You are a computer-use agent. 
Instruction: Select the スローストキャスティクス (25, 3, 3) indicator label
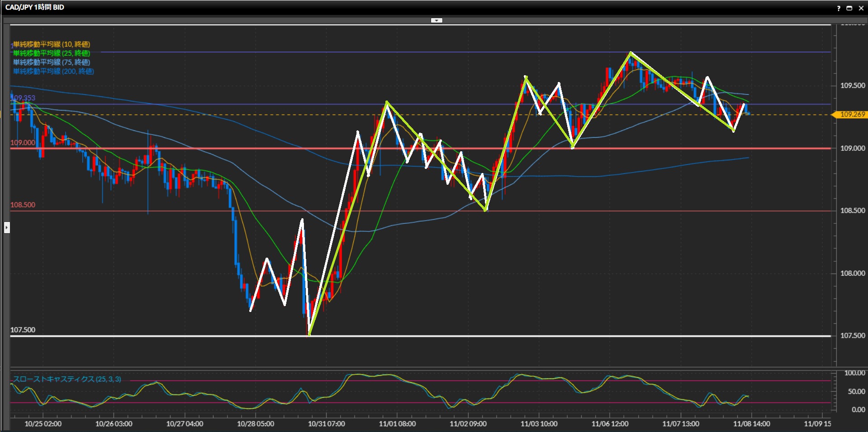(67, 379)
